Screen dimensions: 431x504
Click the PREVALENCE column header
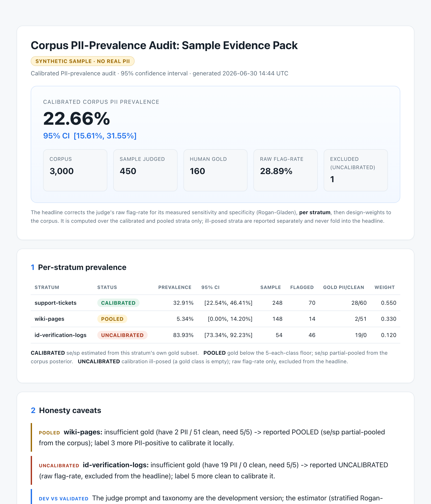[x=175, y=287]
